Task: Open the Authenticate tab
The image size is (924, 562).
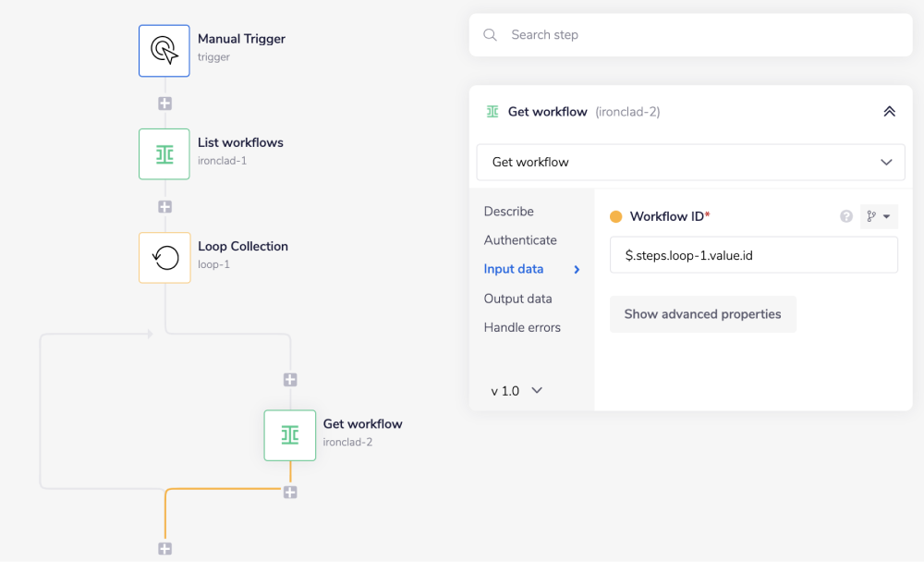Action: pyautogui.click(x=520, y=240)
